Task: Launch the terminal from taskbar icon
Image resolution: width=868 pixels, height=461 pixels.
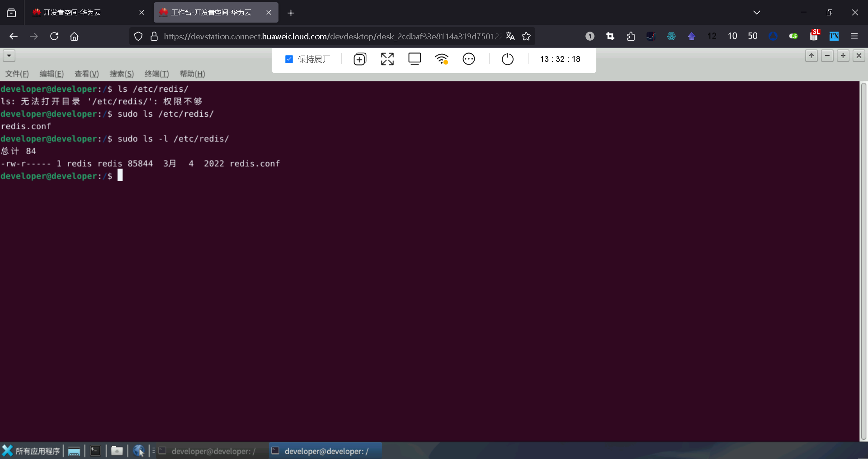Action: pyautogui.click(x=95, y=451)
